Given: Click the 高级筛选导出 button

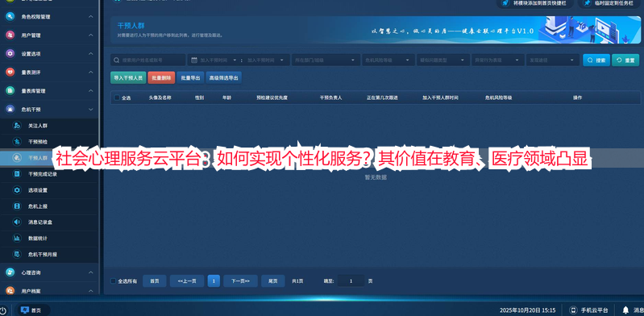Looking at the screenshot, I should [223, 77].
